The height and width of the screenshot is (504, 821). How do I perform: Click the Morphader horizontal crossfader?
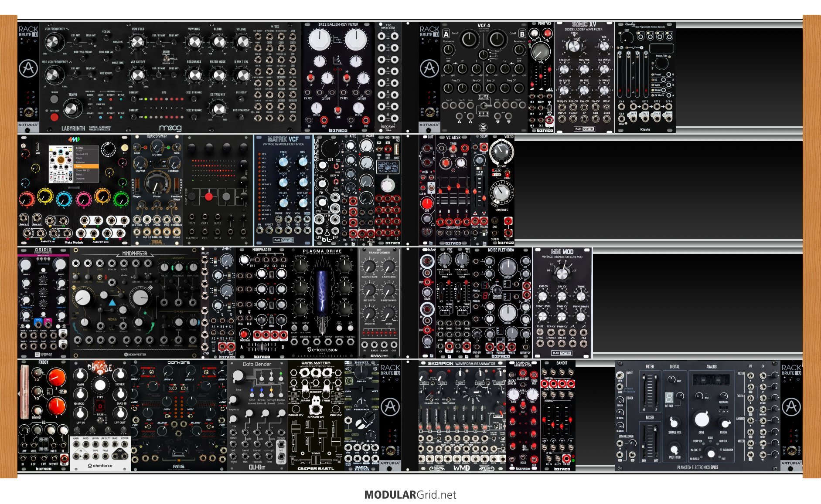[x=262, y=347]
